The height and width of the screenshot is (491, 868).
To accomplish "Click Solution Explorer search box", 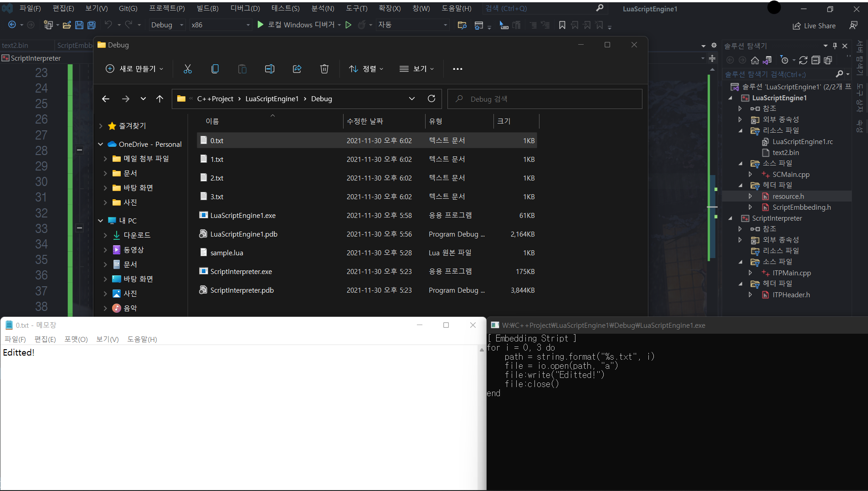I will tap(779, 74).
